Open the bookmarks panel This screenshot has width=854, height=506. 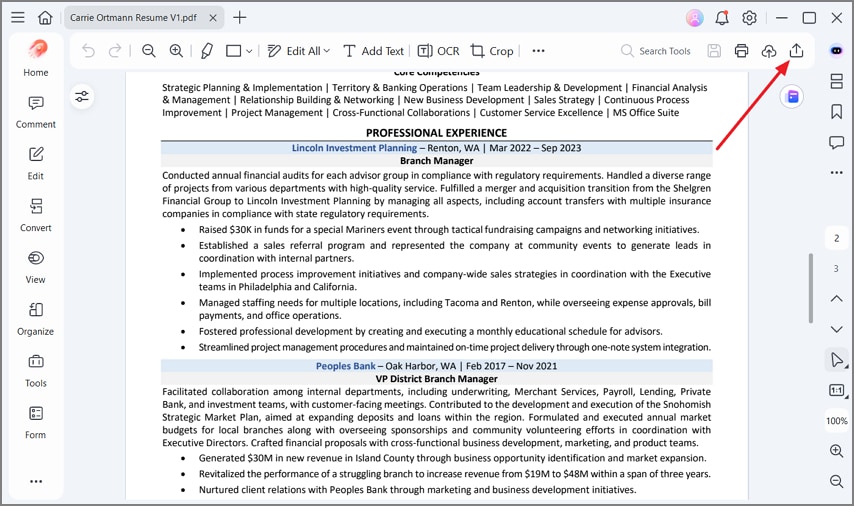pos(837,112)
